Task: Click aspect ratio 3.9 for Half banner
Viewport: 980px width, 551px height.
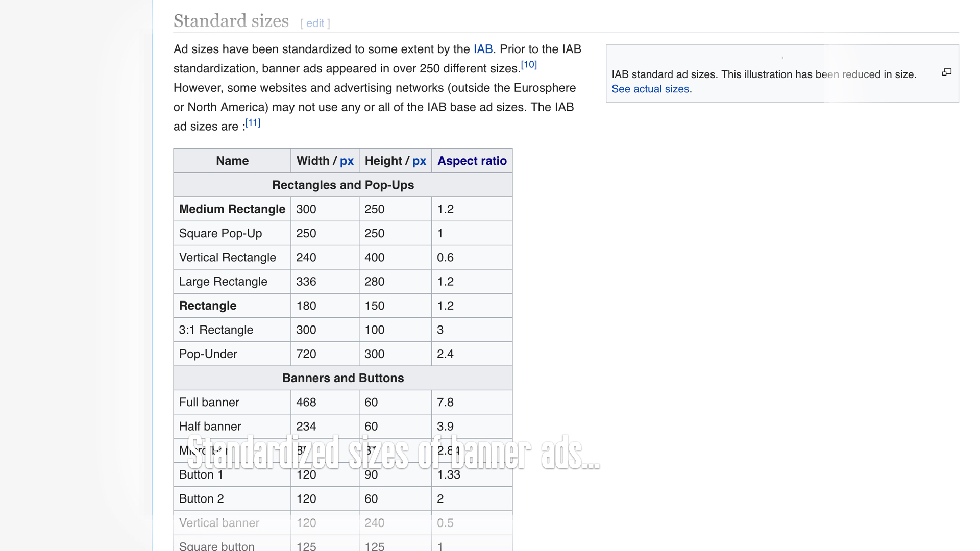Action: pos(446,427)
